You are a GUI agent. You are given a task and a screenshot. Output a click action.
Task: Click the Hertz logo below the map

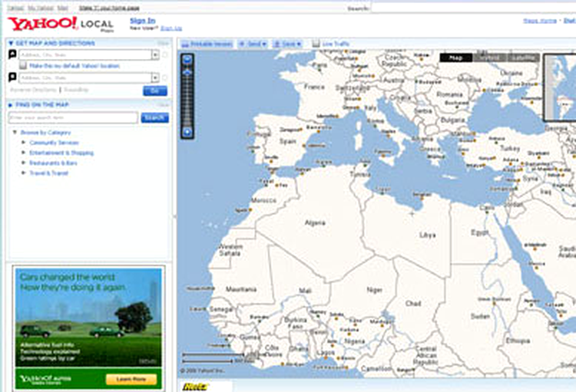(195, 387)
